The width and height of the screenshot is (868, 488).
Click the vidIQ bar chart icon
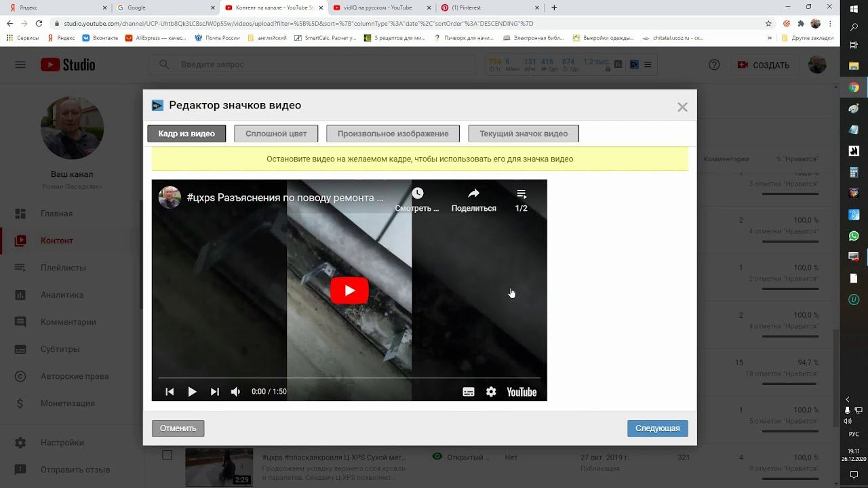pos(618,64)
